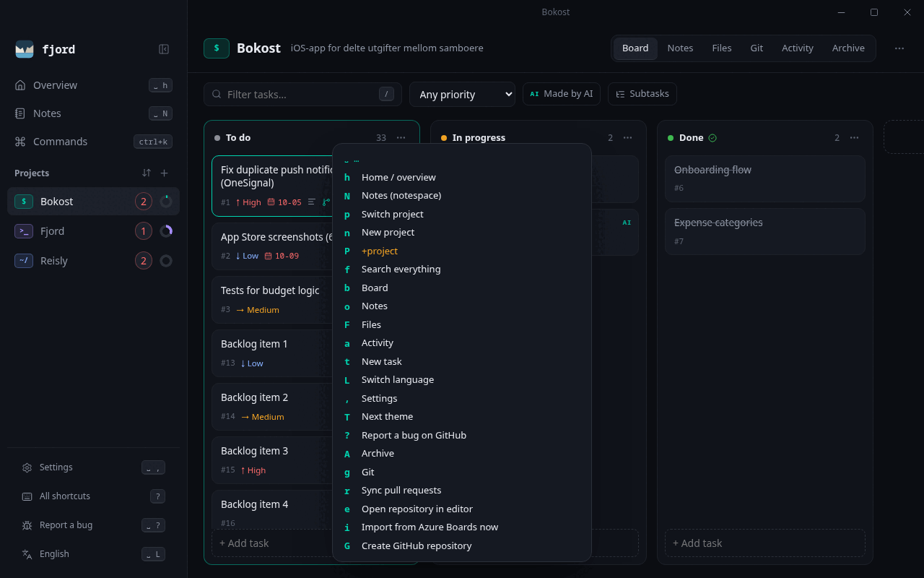Viewport: 924px width, 578px height.
Task: Select Sync pull requests menu entry
Action: tap(462, 491)
